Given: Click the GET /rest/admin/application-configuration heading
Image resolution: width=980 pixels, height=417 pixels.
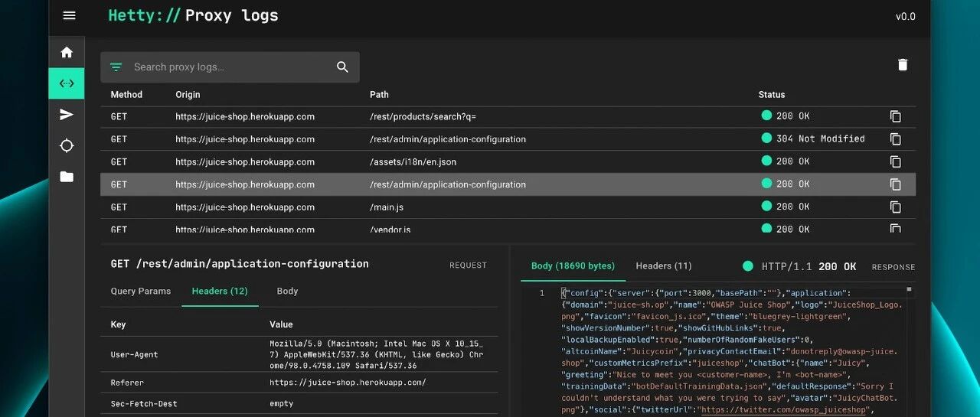Looking at the screenshot, I should click(x=240, y=263).
